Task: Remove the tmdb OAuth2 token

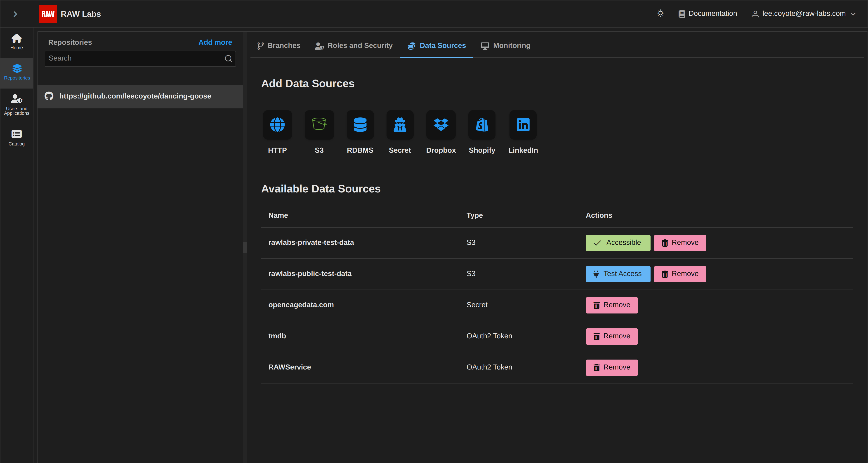Action: (x=612, y=336)
